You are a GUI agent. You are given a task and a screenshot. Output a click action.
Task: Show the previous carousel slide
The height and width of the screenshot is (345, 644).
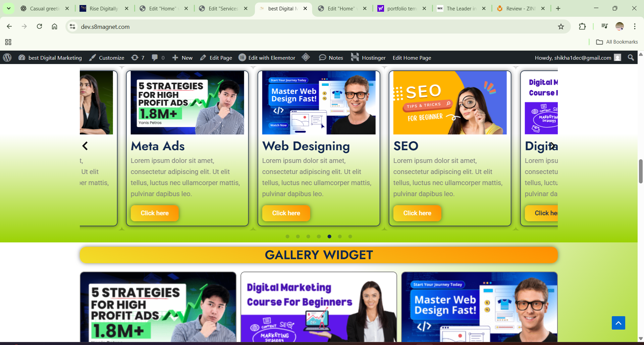(x=85, y=146)
